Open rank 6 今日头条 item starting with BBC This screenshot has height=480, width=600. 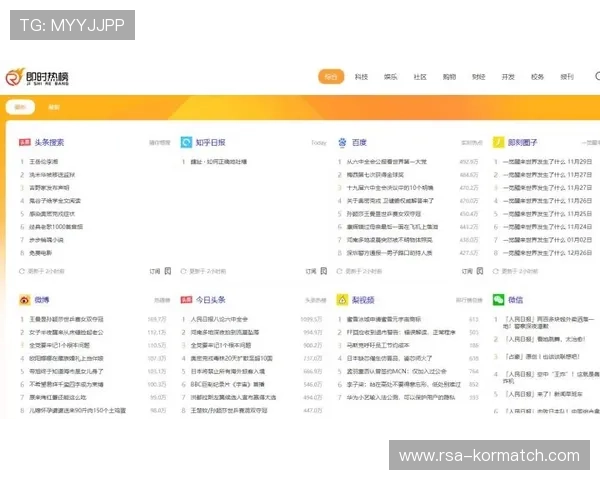coord(228,384)
